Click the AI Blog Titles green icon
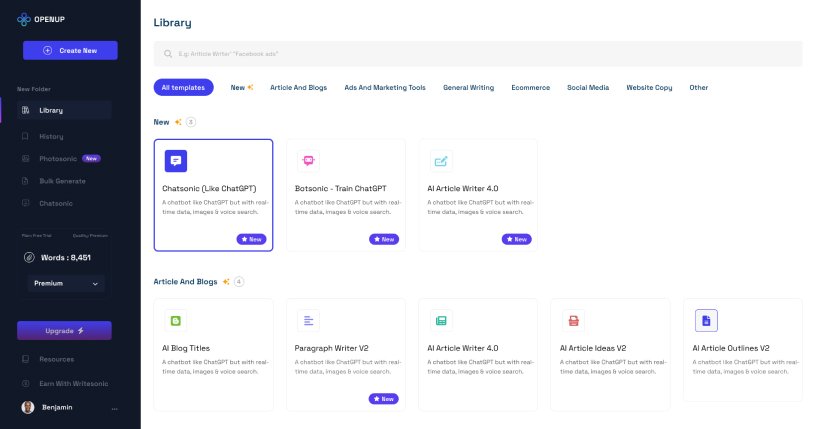 coord(176,320)
